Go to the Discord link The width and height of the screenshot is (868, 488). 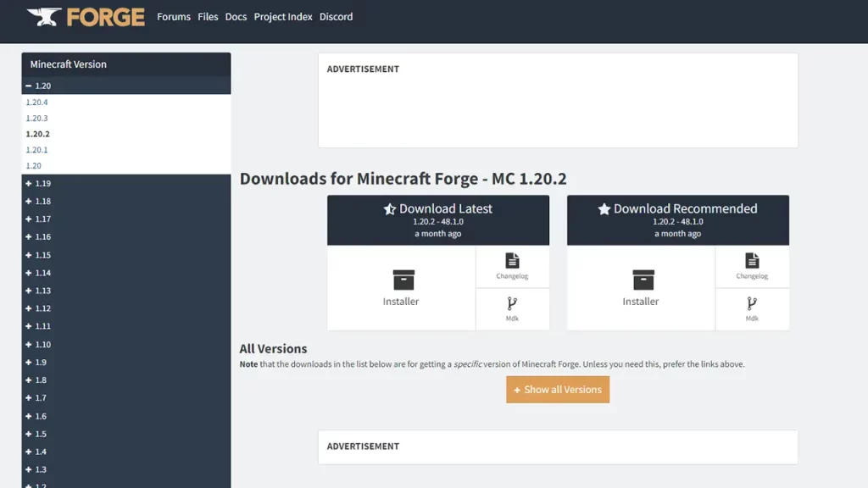pyautogui.click(x=337, y=16)
